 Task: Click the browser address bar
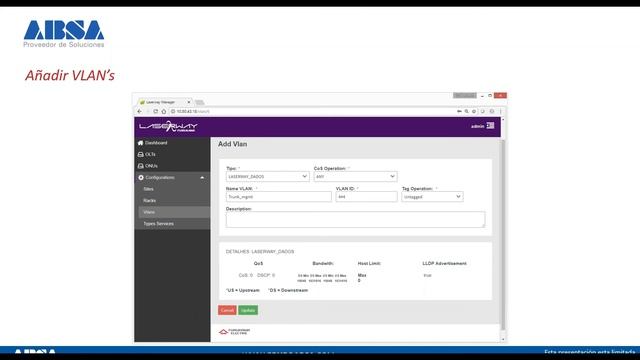coord(312,111)
